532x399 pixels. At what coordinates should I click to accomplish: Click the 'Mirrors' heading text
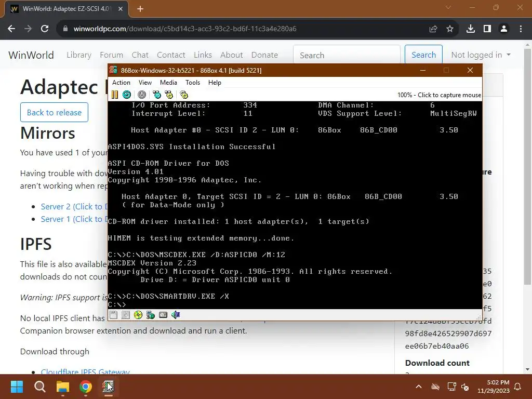click(47, 133)
